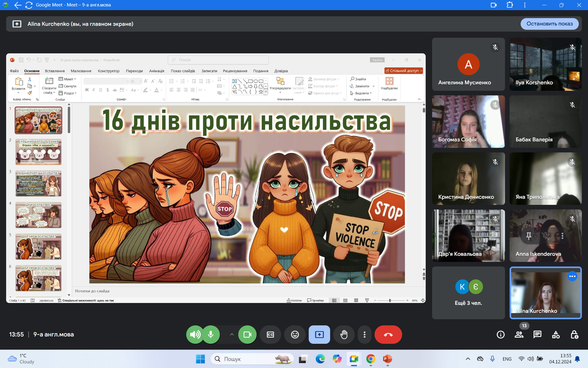The image size is (588, 368).
Task: Click Створити слайд new slide icon
Action: click(x=49, y=81)
